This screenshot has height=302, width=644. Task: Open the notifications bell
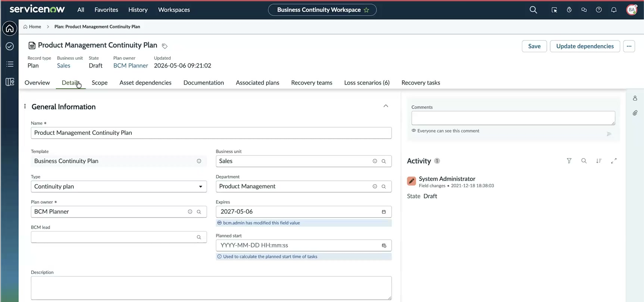tap(614, 10)
